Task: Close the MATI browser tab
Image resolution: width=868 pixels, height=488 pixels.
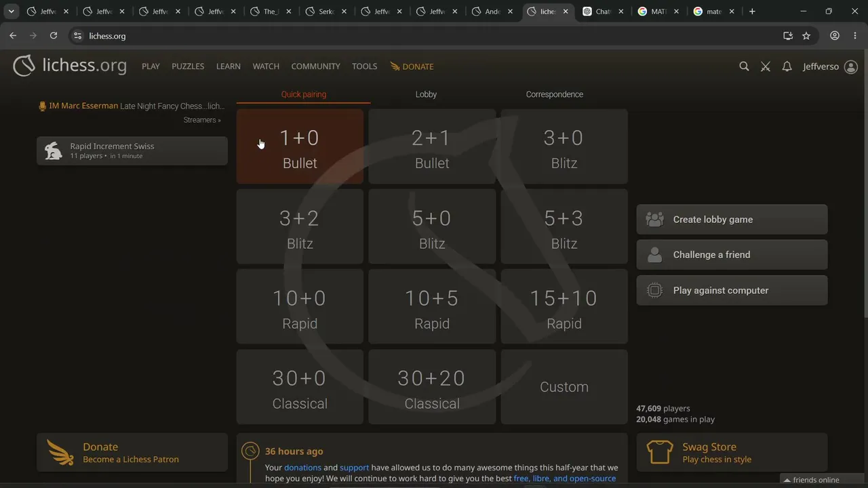Action: coord(676,12)
